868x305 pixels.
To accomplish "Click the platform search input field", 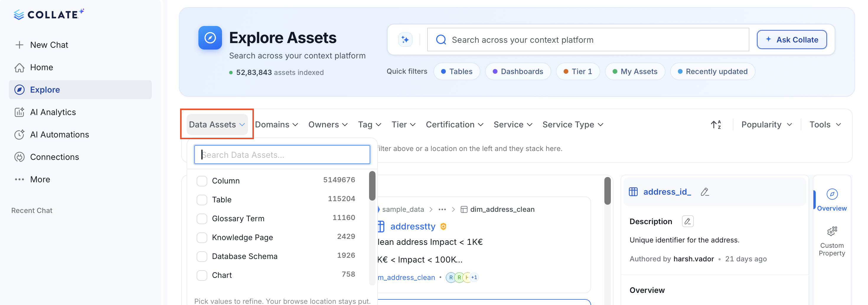I will [588, 40].
